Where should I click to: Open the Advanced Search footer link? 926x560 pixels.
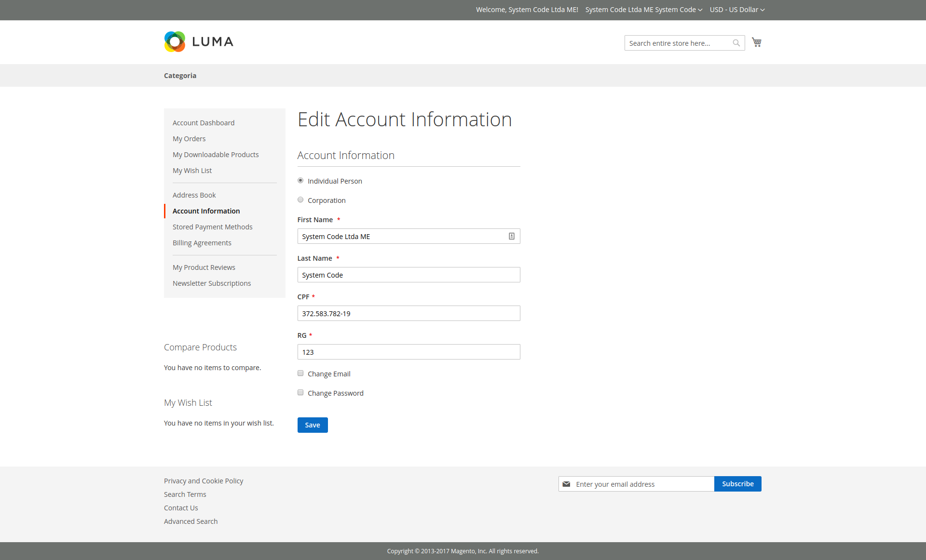[191, 521]
